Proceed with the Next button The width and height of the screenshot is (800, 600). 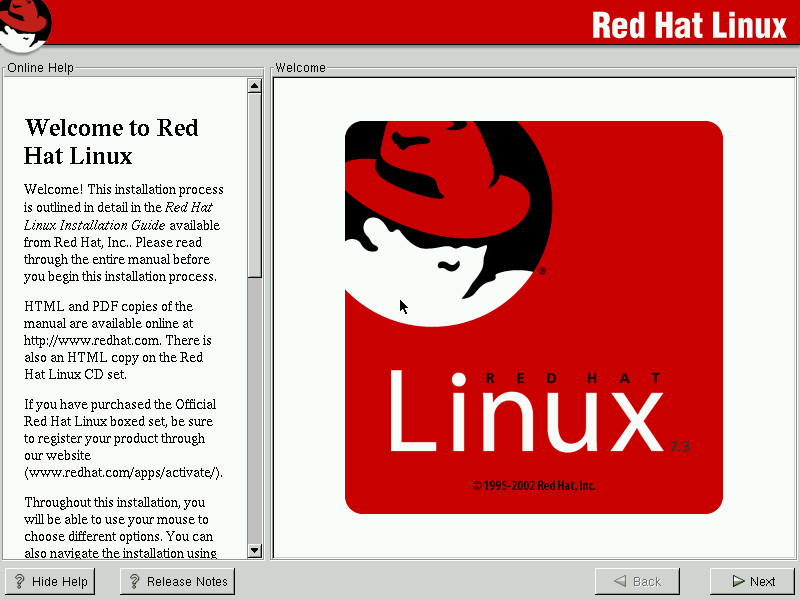pos(752,582)
